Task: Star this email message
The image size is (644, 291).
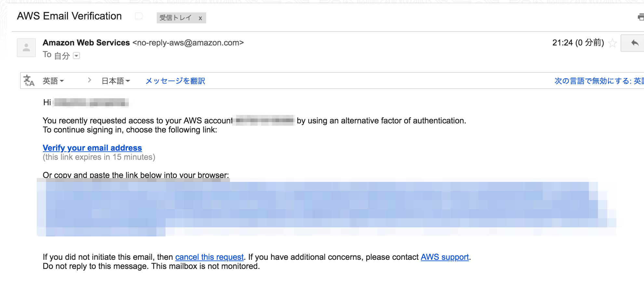Action: pos(612,43)
